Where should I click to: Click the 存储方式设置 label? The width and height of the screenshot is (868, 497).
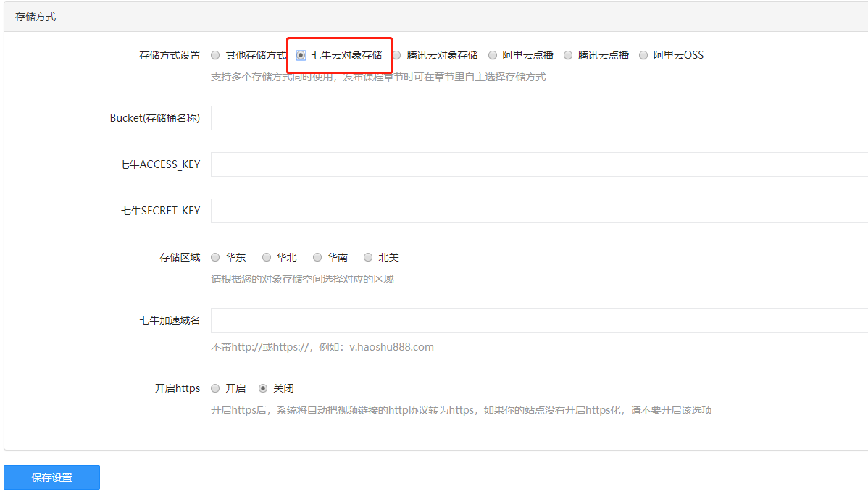(170, 55)
